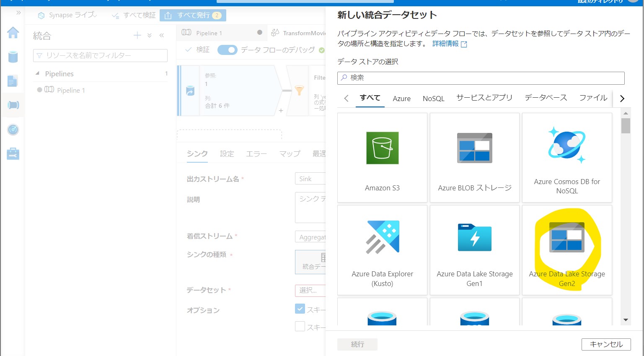This screenshot has height=356, width=644.
Task: Open the シンク settings tab
Action: tap(197, 154)
